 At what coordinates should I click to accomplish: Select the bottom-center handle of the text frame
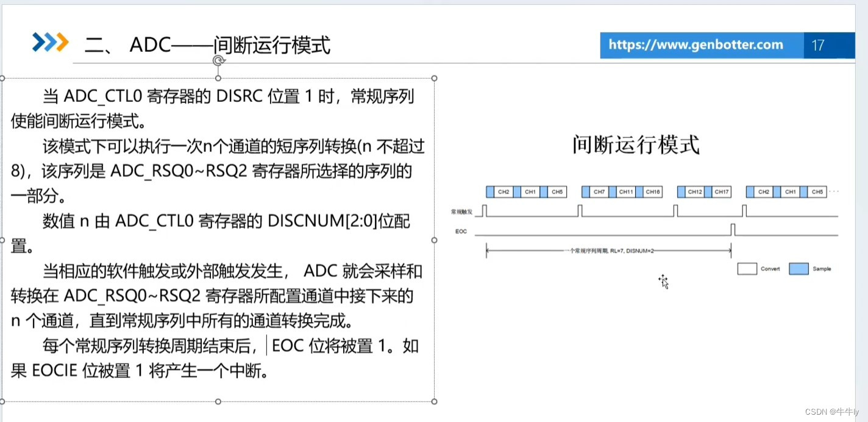coord(218,401)
